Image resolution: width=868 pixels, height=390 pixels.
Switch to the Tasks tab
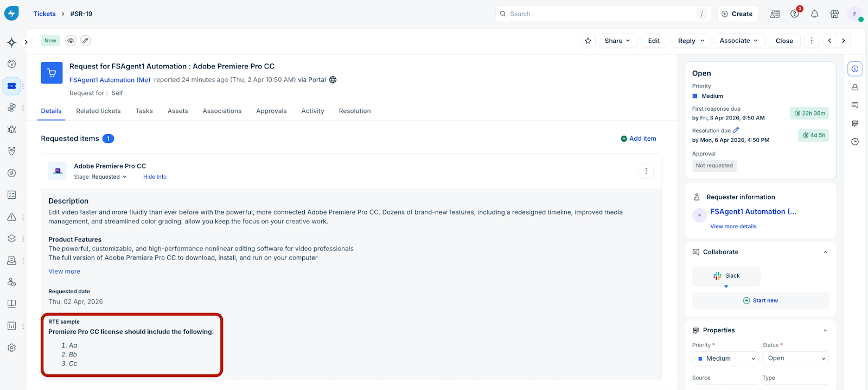pyautogui.click(x=144, y=111)
